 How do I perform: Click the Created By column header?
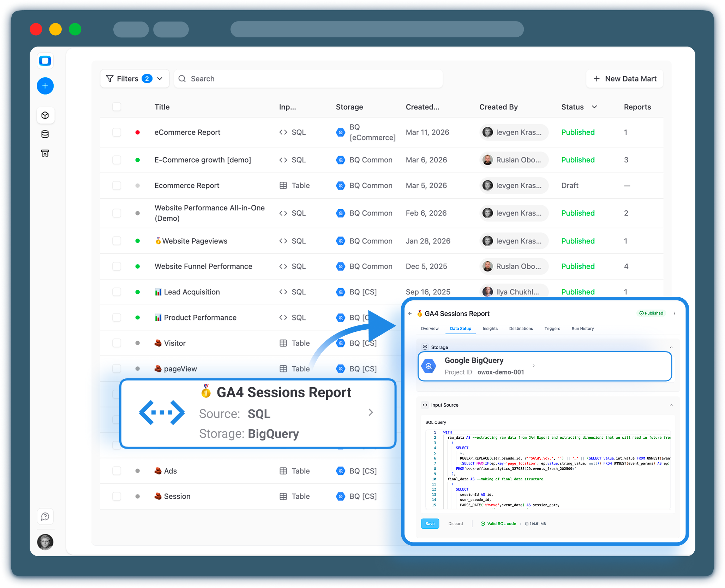pyautogui.click(x=498, y=107)
